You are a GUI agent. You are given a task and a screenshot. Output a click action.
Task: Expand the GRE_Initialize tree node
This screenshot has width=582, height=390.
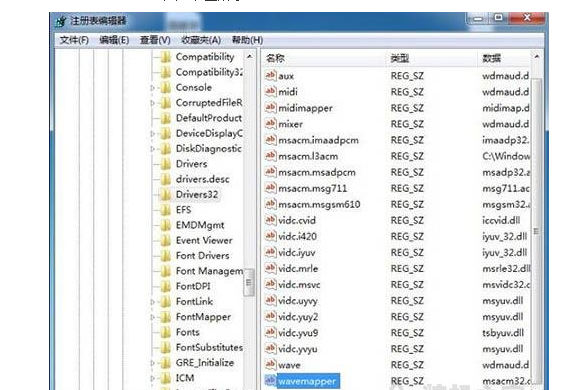pyautogui.click(x=152, y=363)
